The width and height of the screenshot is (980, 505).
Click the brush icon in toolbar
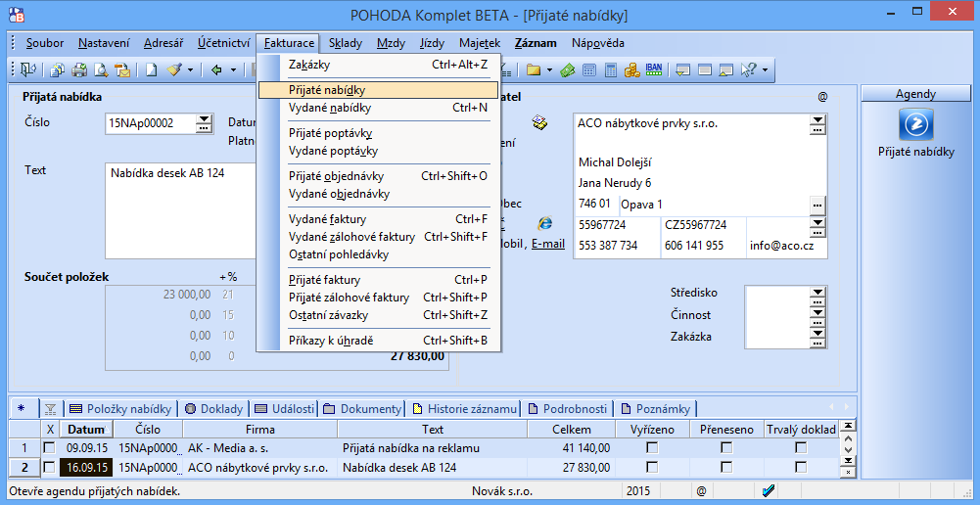pyautogui.click(x=174, y=70)
